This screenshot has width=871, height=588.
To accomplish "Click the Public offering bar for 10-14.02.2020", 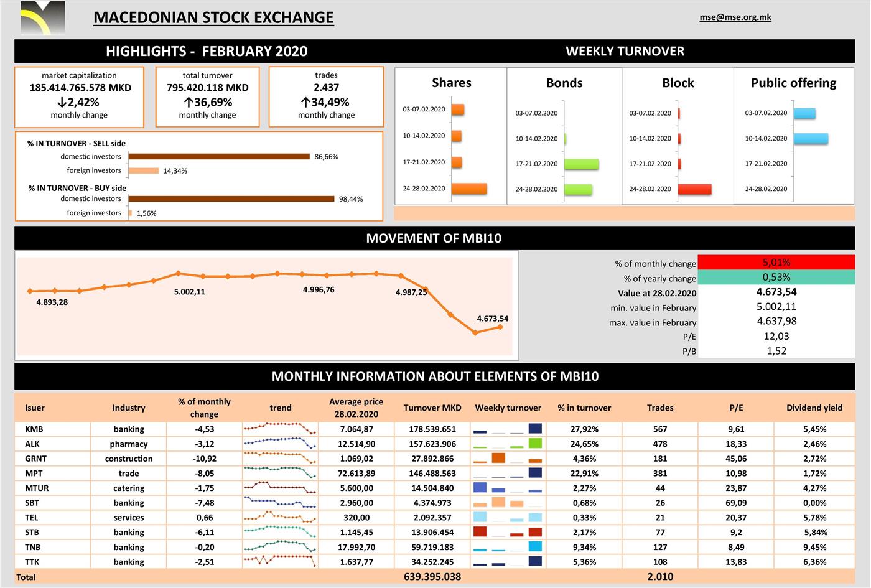I will coord(811,139).
